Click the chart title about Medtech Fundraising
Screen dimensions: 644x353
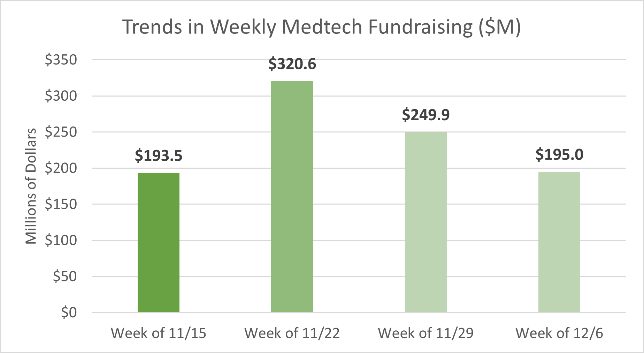pos(321,27)
